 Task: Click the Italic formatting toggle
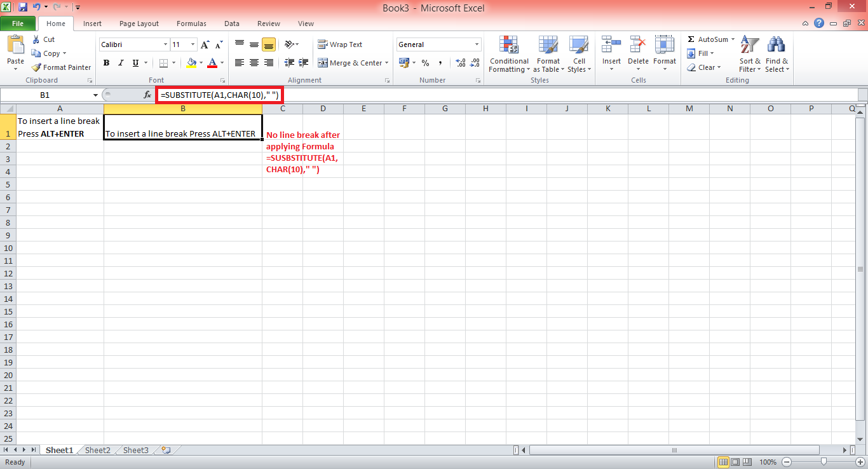coord(120,62)
